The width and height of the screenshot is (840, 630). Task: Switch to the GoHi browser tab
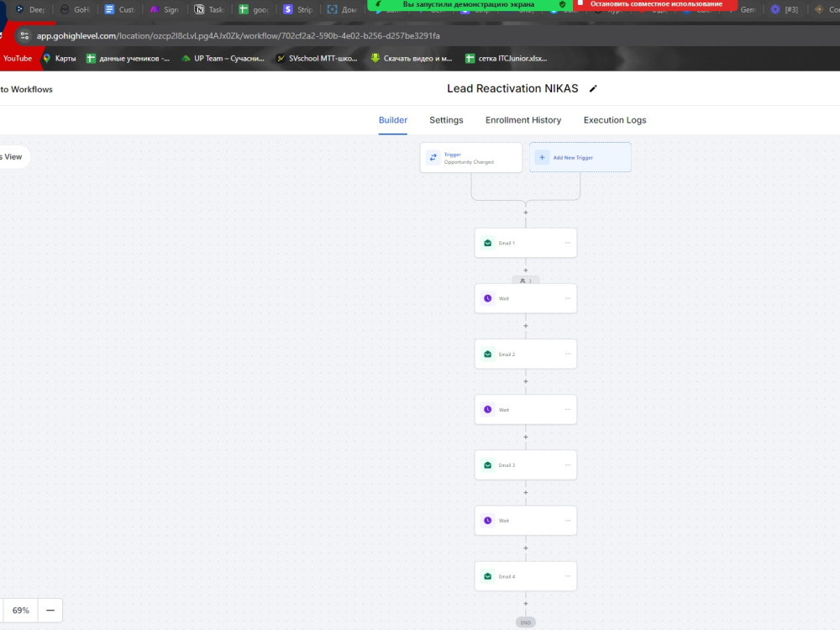coord(75,9)
